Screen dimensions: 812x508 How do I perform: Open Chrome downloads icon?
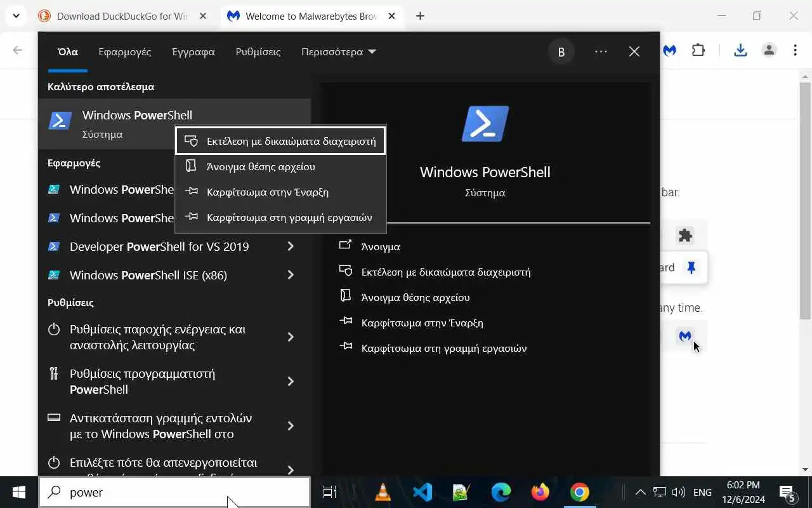tap(740, 50)
